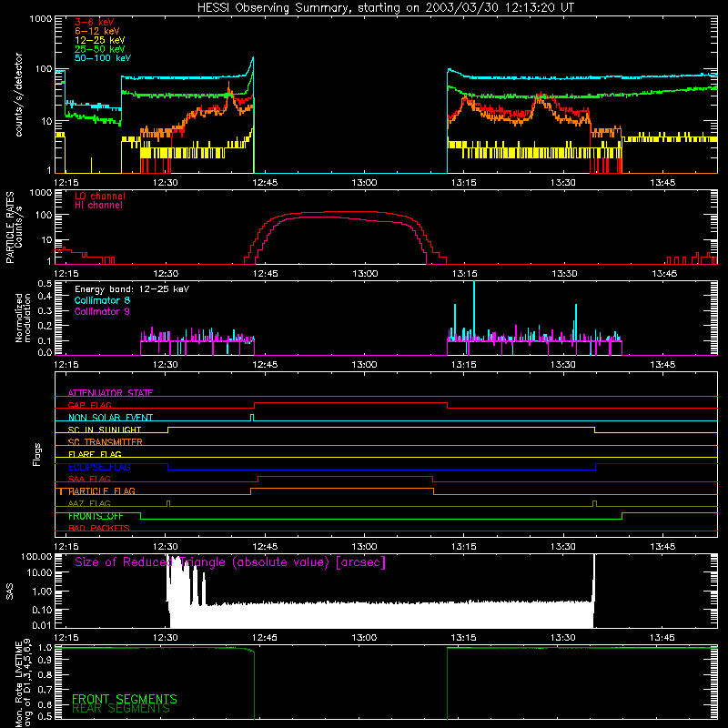
Task: Click the Flags panel axis label
Action: pyautogui.click(x=37, y=454)
